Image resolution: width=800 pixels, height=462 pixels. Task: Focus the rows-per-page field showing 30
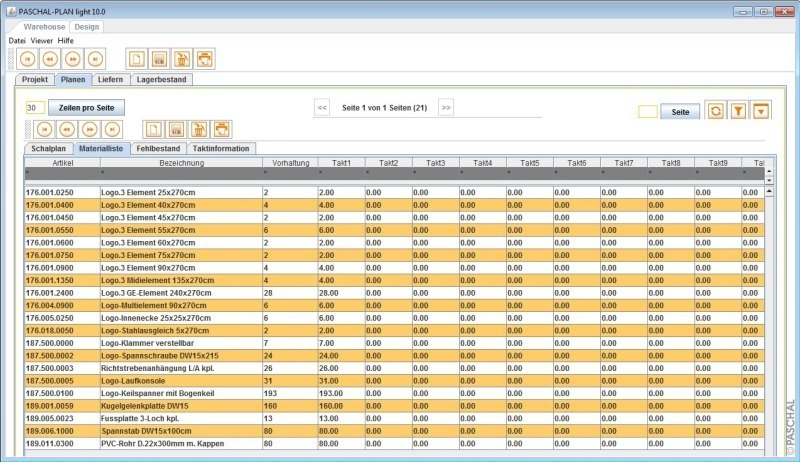[35, 108]
